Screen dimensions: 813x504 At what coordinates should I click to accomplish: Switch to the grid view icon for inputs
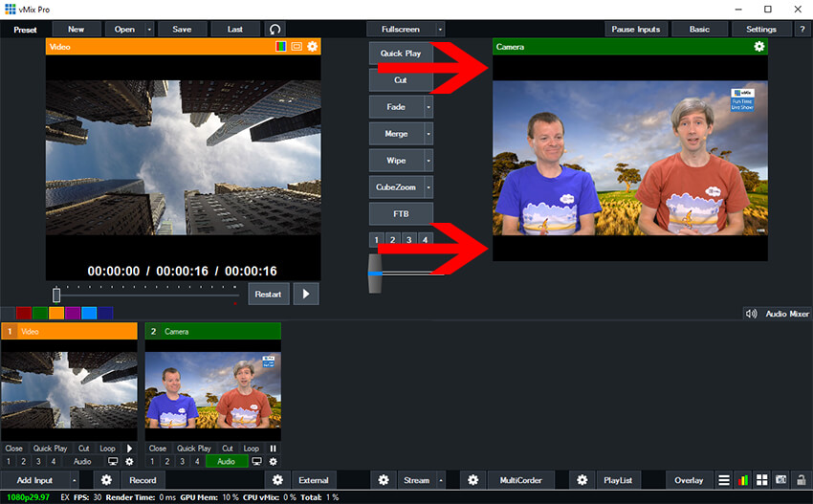coord(761,480)
